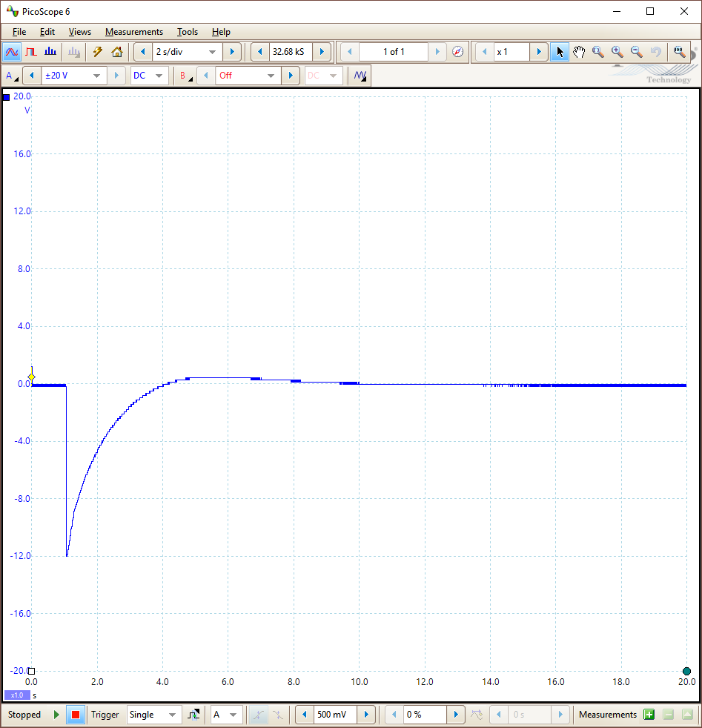The width and height of the screenshot is (702, 728).
Task: Switch to Scope mode icon
Action: [12, 52]
